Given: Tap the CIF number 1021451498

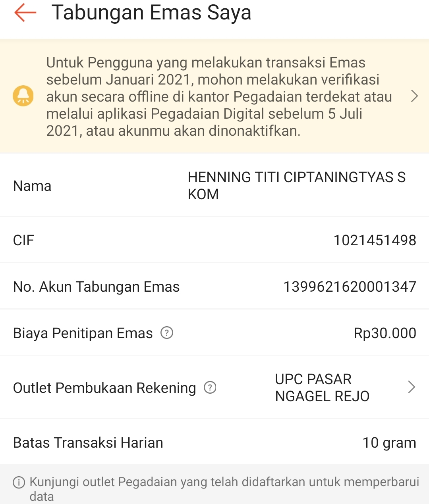Looking at the screenshot, I should coord(375,240).
